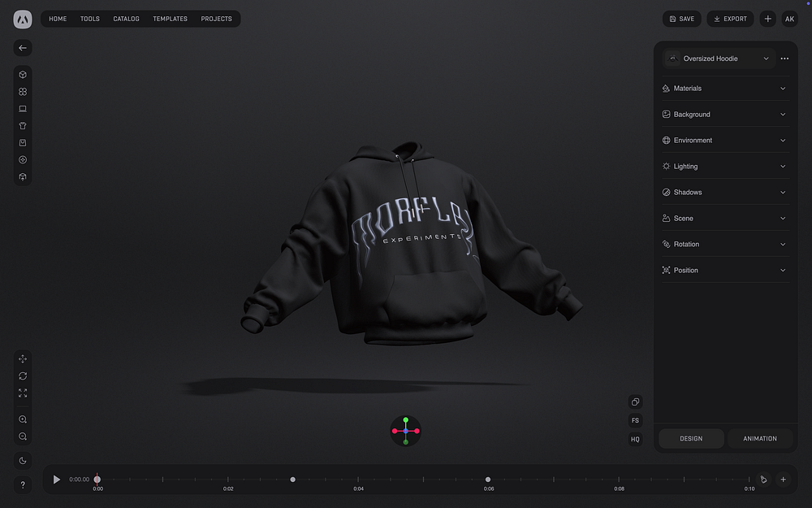Open the Home menu
This screenshot has height=508, width=812.
pos(58,19)
